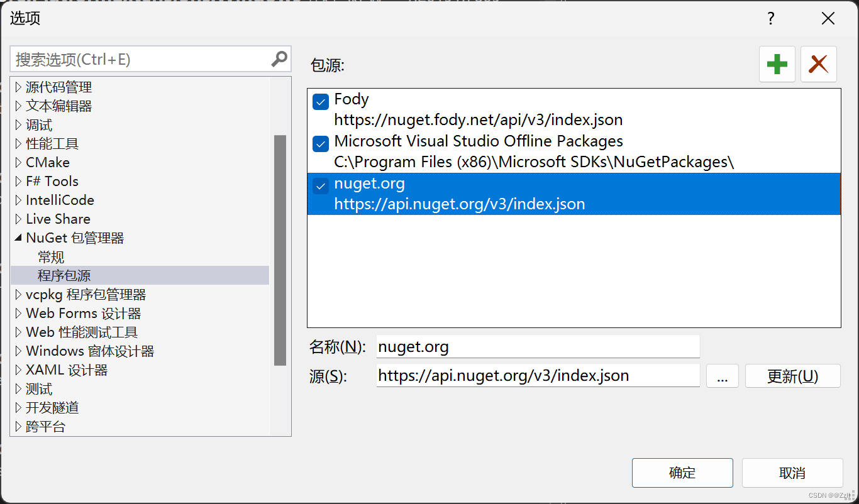This screenshot has width=859, height=504.
Task: Select the Fody entry in the package sources list
Action: (x=440, y=110)
